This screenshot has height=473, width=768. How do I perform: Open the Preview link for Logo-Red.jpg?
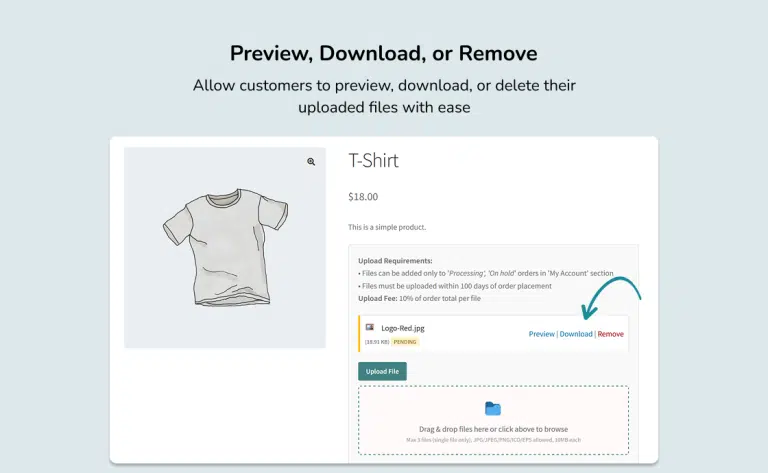point(541,334)
